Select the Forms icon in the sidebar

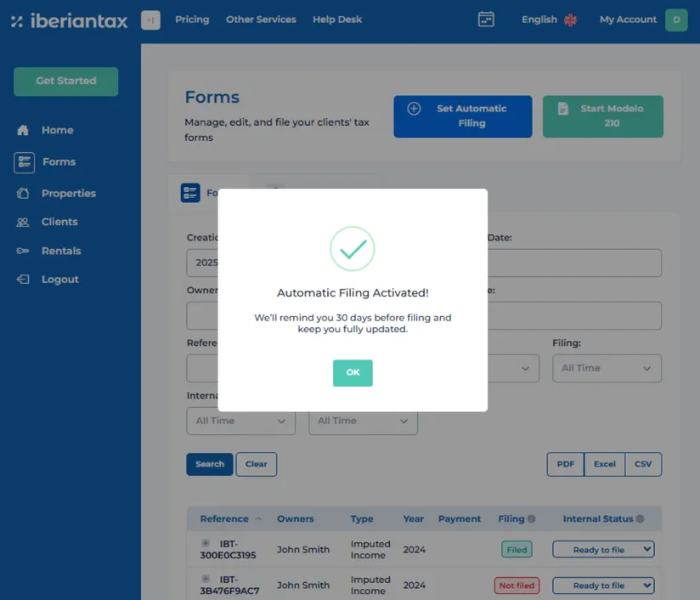(25, 161)
